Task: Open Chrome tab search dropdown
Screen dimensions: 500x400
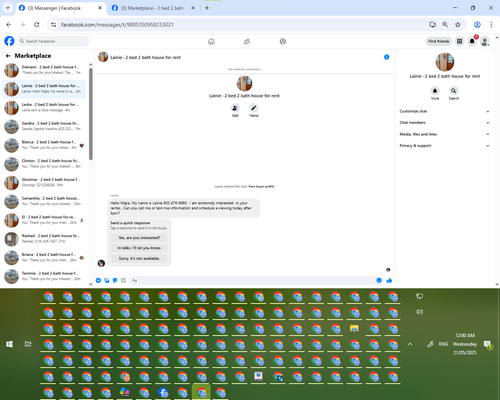Action: pyautogui.click(x=7, y=8)
